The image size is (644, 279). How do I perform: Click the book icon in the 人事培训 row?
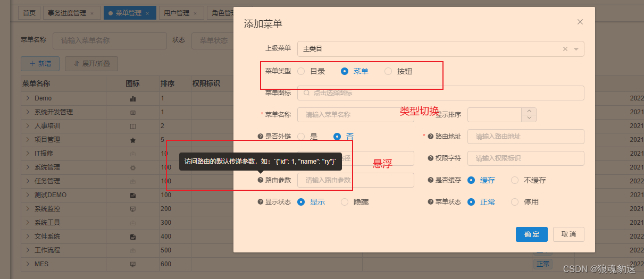tap(133, 126)
